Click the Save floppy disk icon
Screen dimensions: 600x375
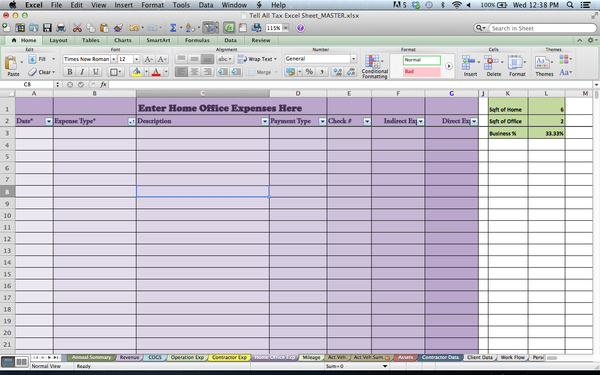(47, 28)
